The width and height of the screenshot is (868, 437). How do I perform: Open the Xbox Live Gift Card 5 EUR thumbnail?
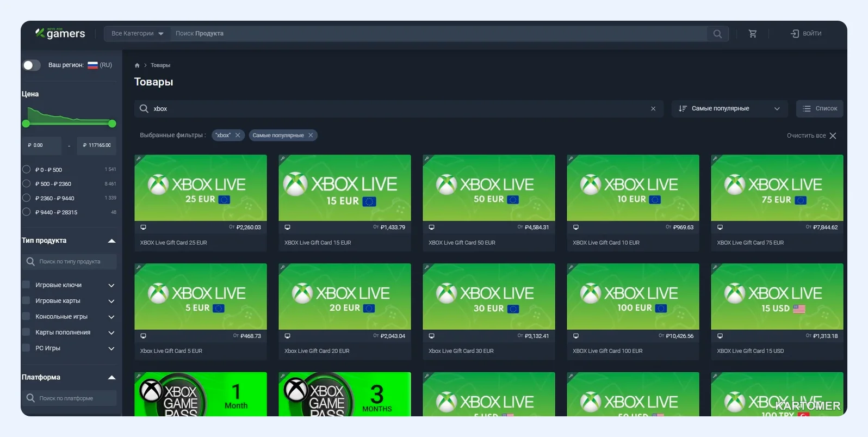coord(201,297)
